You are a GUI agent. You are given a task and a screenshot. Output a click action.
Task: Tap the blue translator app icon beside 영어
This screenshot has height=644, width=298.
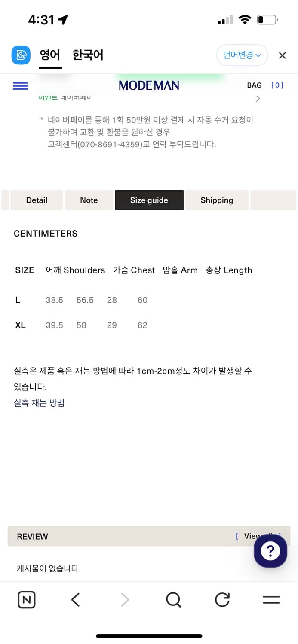tap(21, 55)
